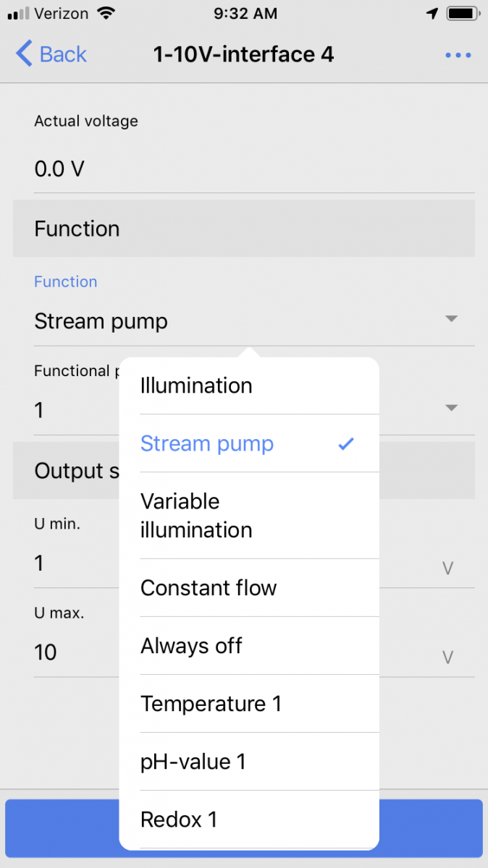488x868 pixels.
Task: Tap the Wi-Fi status icon
Action: 106,13
